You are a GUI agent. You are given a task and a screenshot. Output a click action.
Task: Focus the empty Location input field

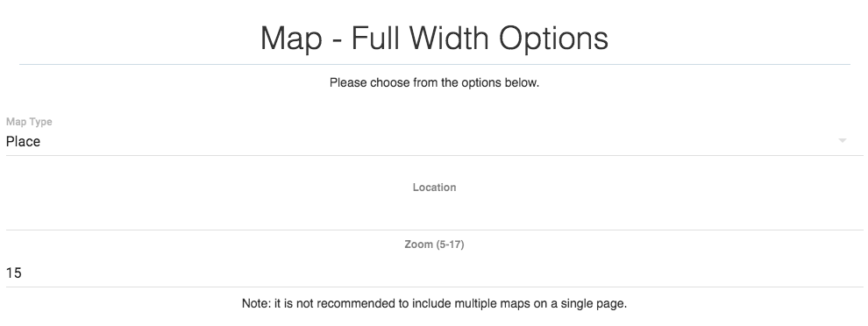coord(434,216)
